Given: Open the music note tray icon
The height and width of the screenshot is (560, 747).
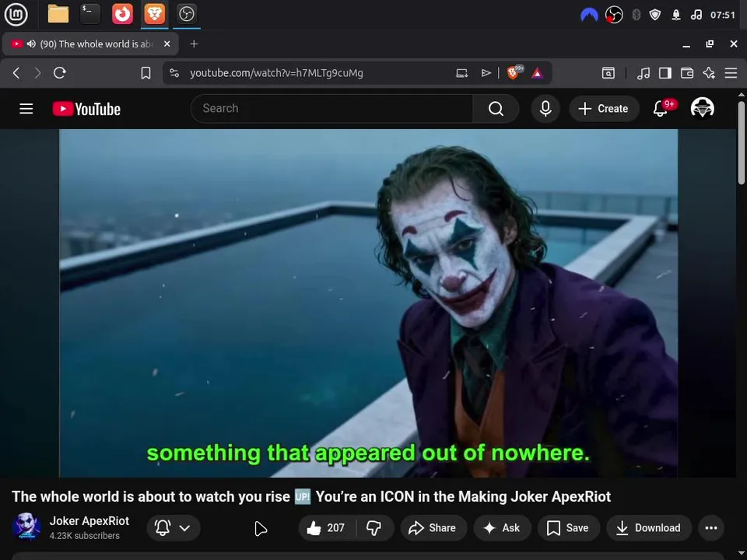Looking at the screenshot, I should tap(696, 16).
